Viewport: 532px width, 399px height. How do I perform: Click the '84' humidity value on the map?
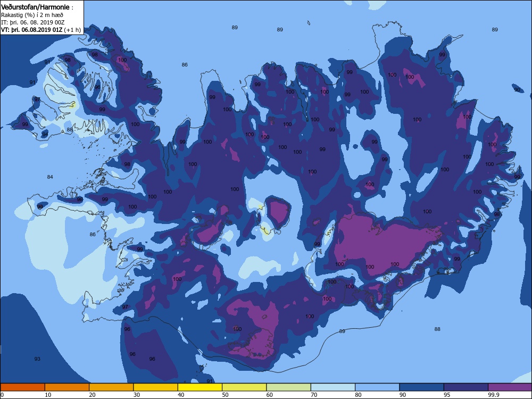pyautogui.click(x=50, y=177)
